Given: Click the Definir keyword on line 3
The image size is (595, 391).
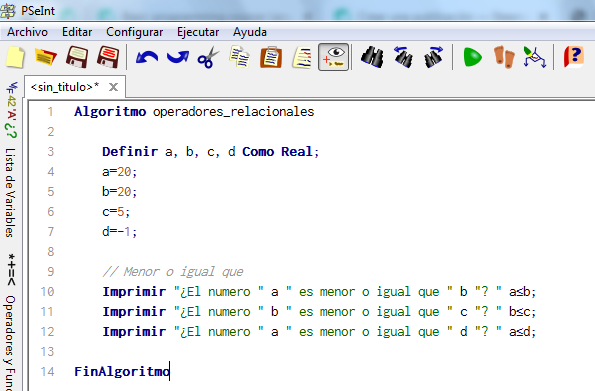Looking at the screenshot, I should point(130,152).
